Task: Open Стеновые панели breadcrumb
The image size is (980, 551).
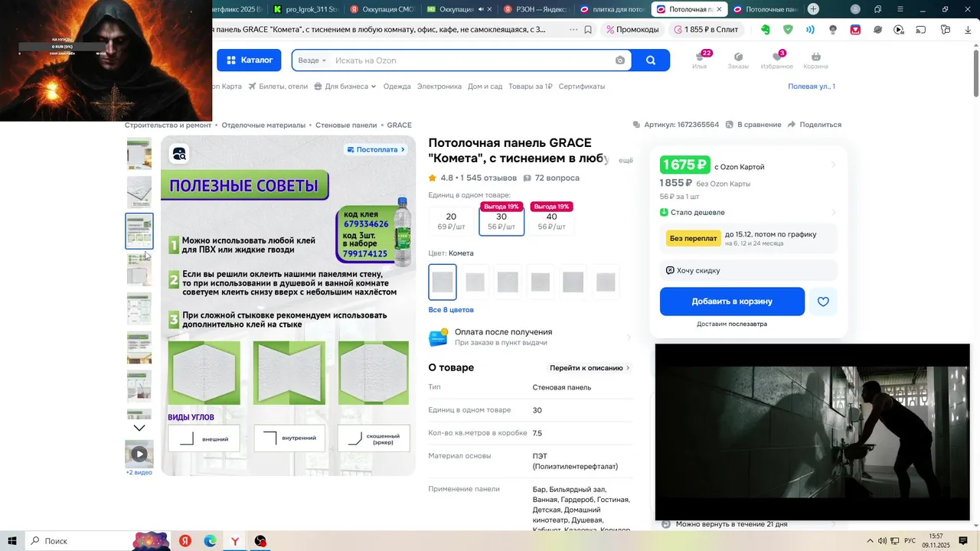Action: click(x=346, y=125)
